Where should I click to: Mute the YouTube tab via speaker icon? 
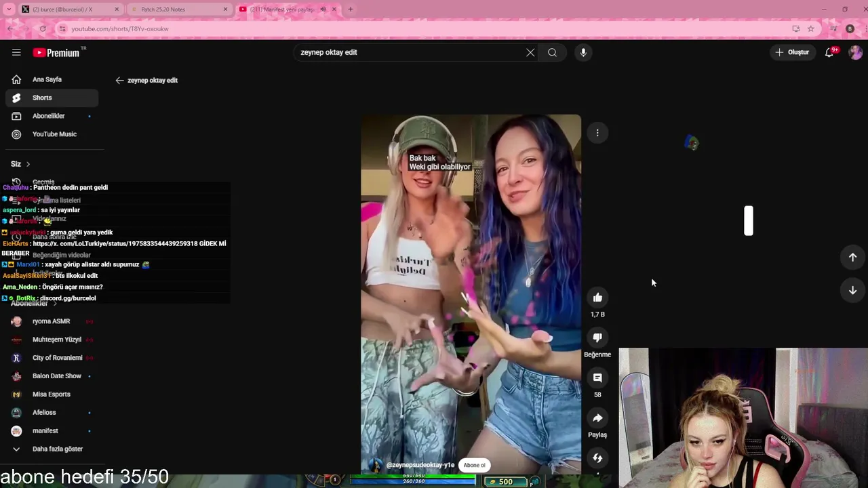pyautogui.click(x=323, y=9)
